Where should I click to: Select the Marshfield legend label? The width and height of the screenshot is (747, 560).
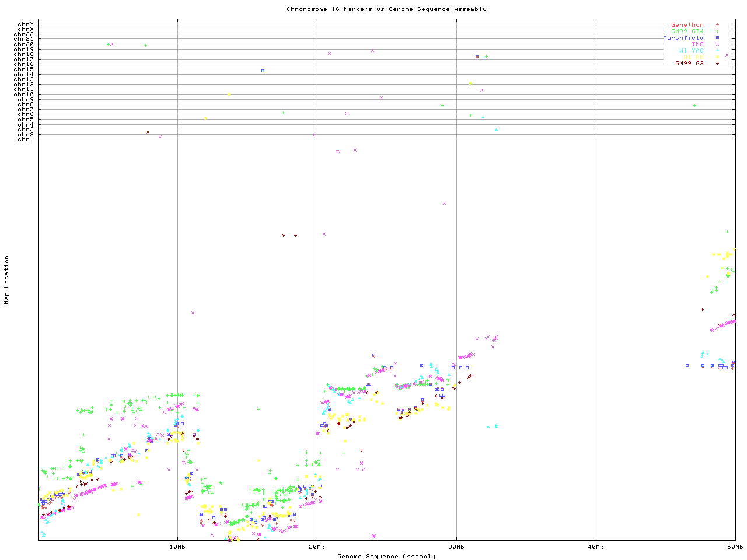coord(683,38)
